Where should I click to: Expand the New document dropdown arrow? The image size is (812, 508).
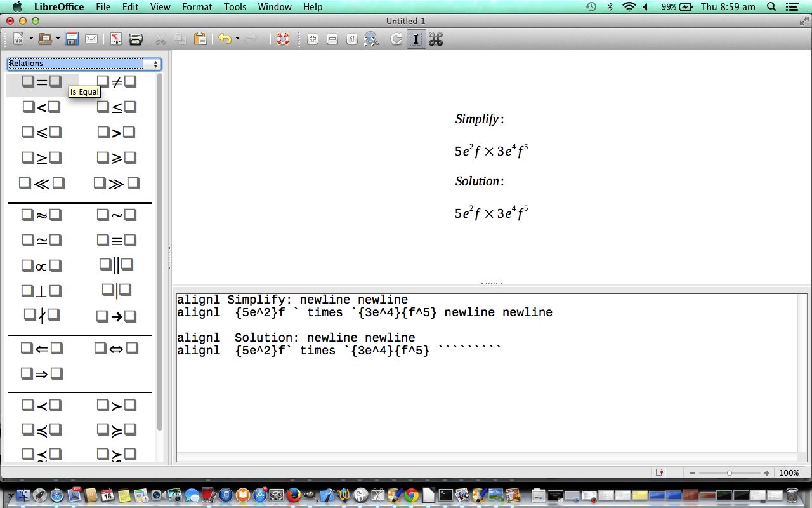[x=31, y=39]
